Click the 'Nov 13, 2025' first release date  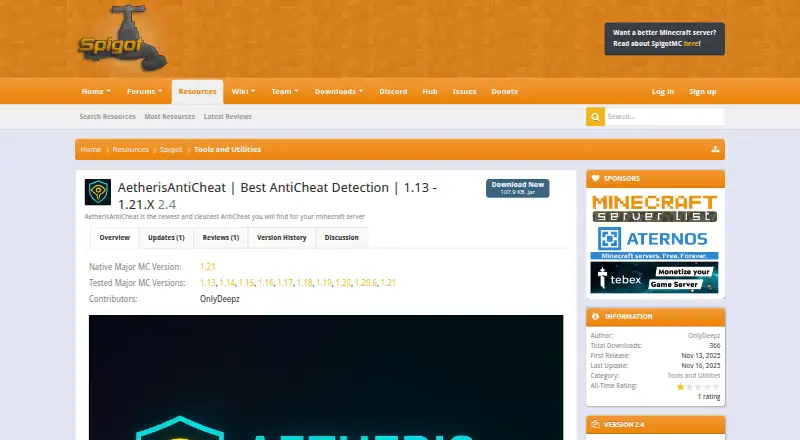click(701, 356)
